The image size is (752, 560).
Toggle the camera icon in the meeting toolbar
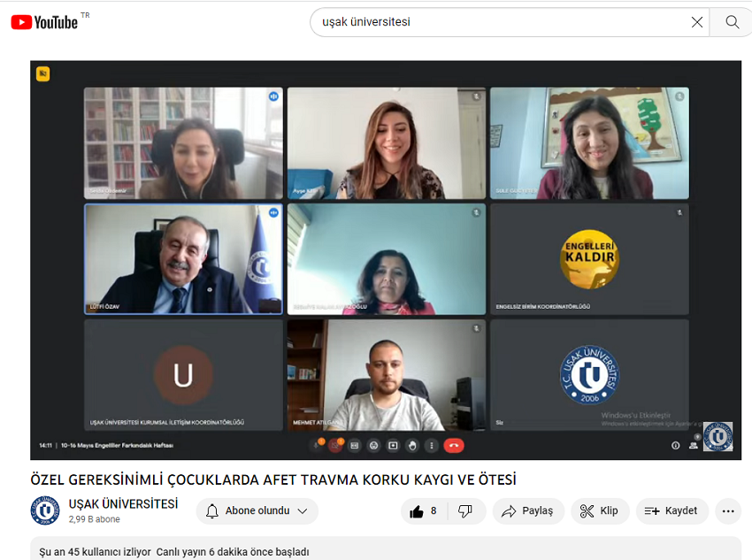335,445
